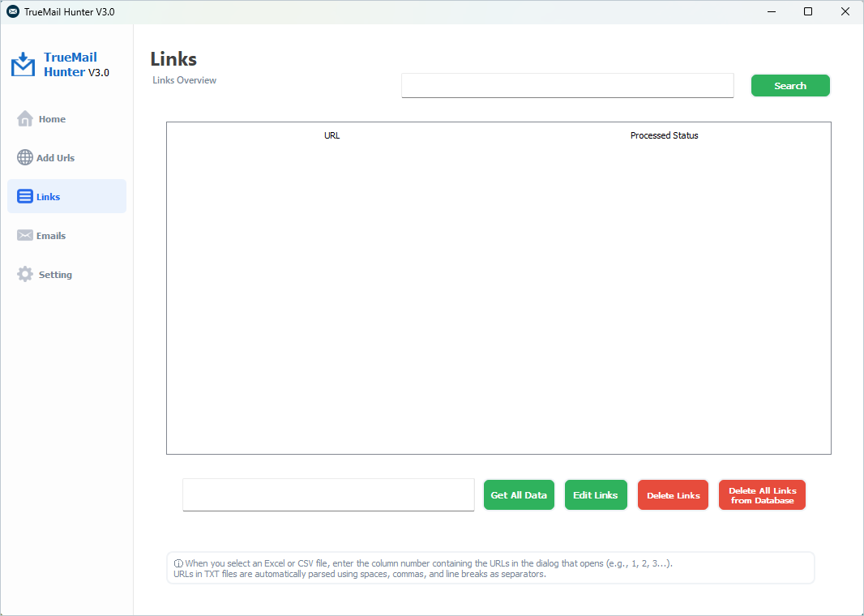This screenshot has width=864, height=616.
Task: Click the Setting gear icon
Action: point(25,275)
